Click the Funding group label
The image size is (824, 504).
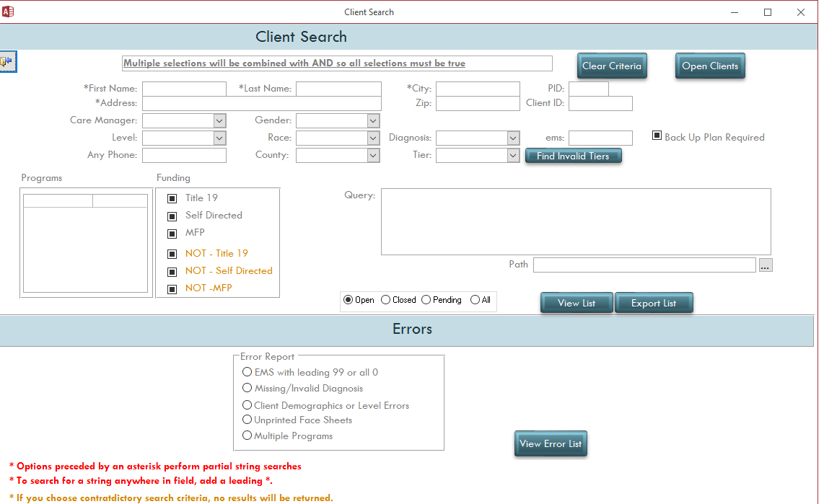tap(173, 178)
